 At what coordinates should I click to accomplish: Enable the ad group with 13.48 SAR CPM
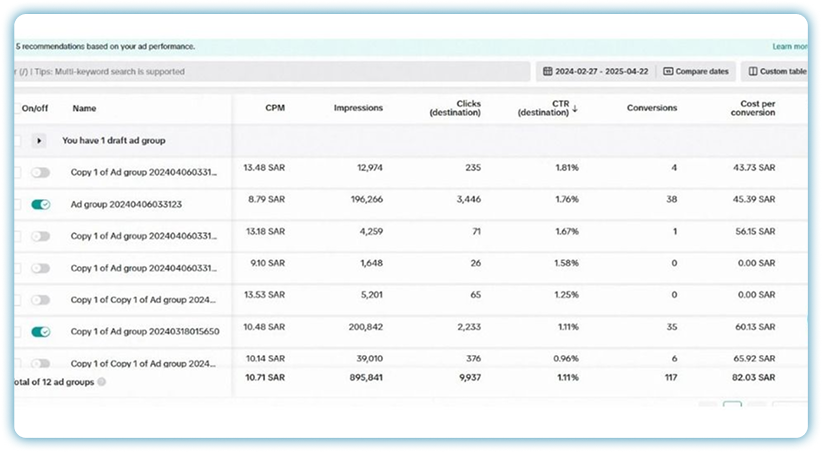click(40, 173)
